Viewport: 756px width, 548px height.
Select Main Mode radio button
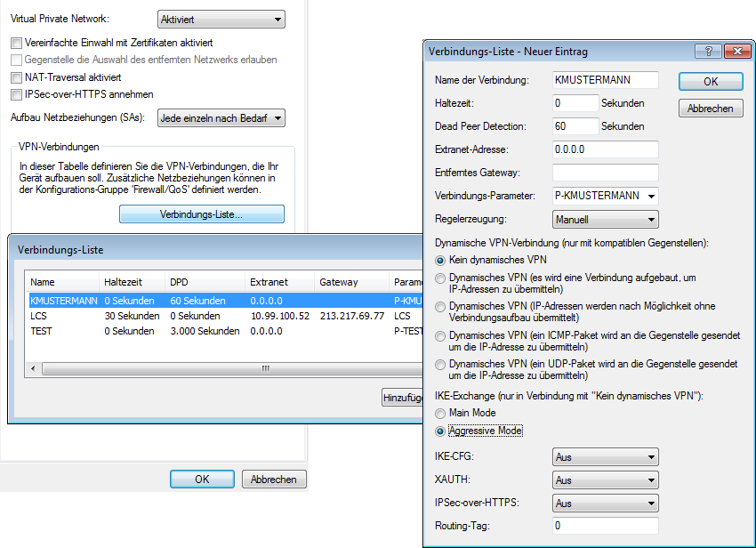pyautogui.click(x=440, y=414)
